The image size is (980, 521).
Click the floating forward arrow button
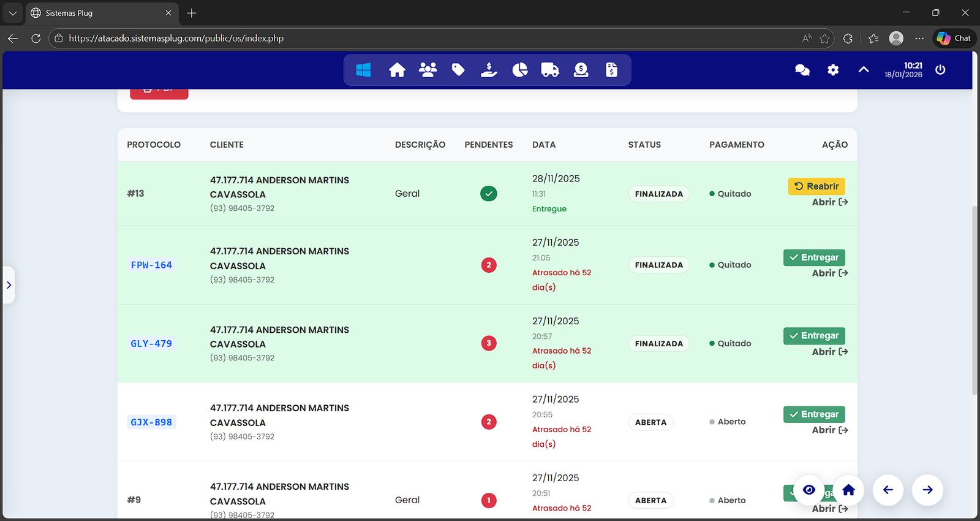927,490
